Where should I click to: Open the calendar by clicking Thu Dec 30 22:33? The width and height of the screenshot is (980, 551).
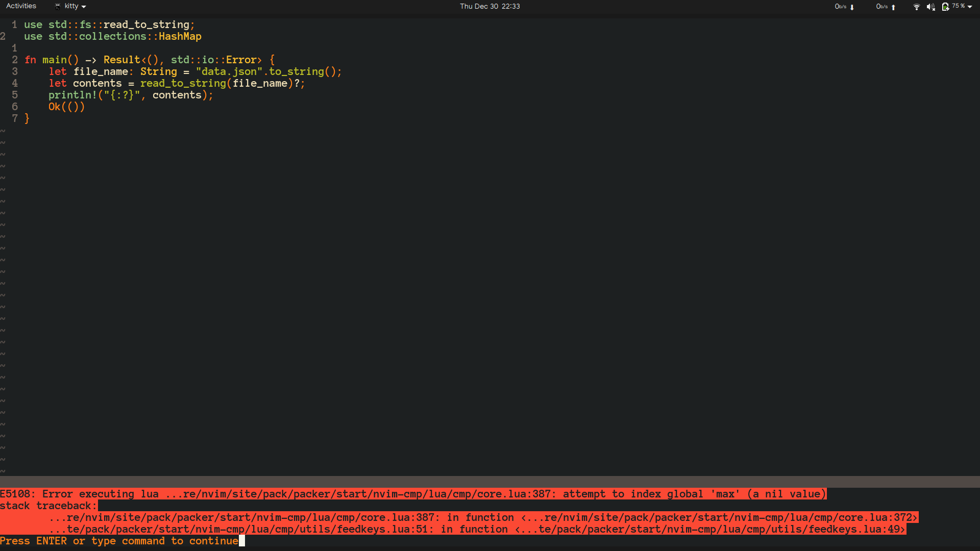(489, 6)
